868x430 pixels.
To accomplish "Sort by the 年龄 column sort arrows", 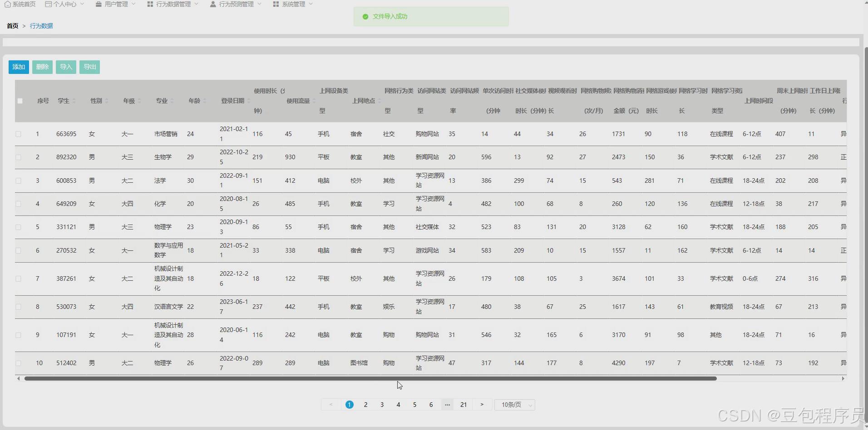I will (205, 101).
